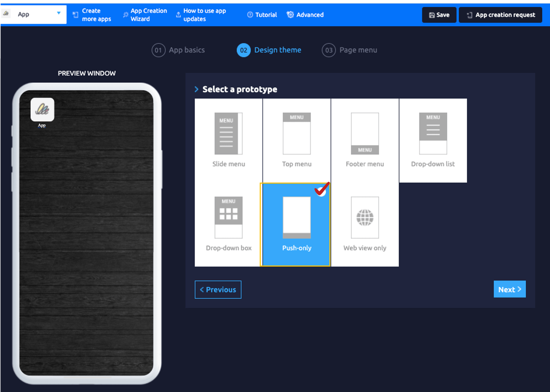This screenshot has height=392, width=550.
Task: Select the Web view only globe icon
Action: (365, 217)
